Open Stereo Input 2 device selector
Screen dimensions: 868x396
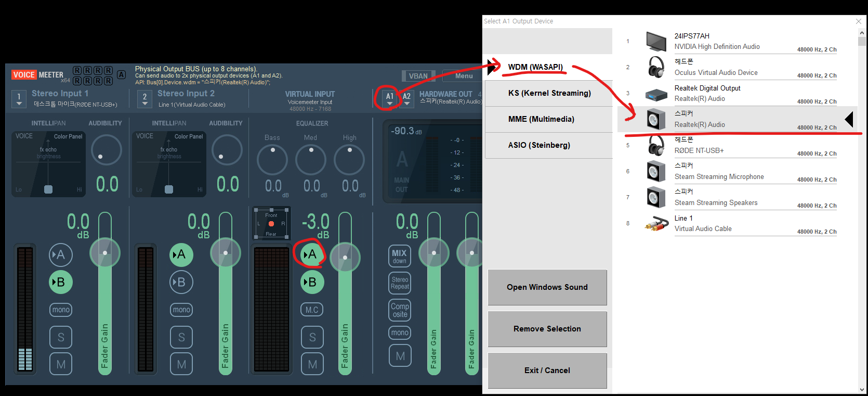click(x=145, y=99)
